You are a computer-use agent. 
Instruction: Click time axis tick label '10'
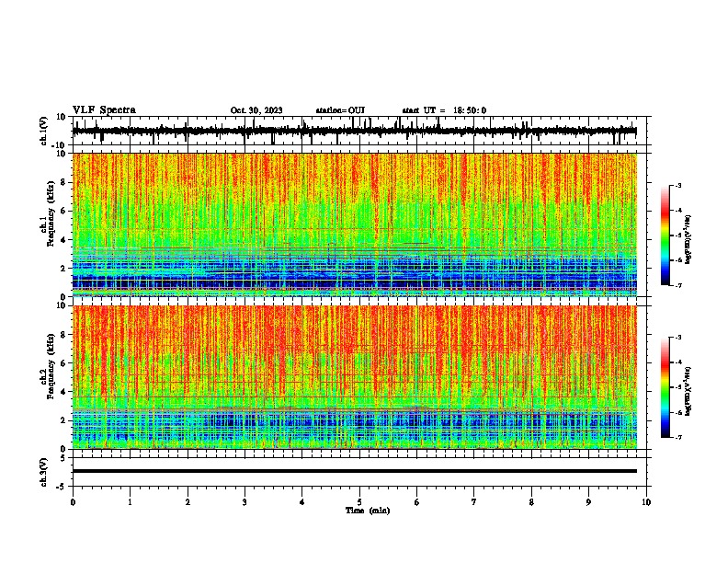646,502
